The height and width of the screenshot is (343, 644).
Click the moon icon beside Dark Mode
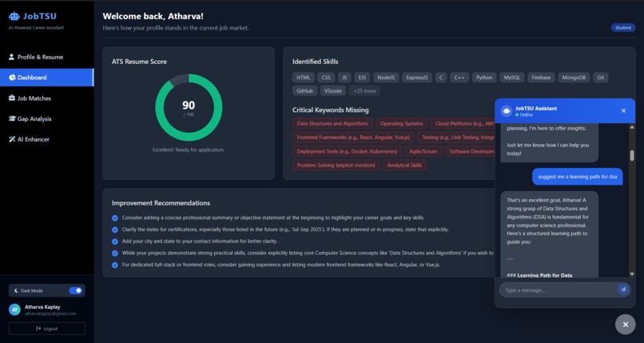[x=16, y=290]
